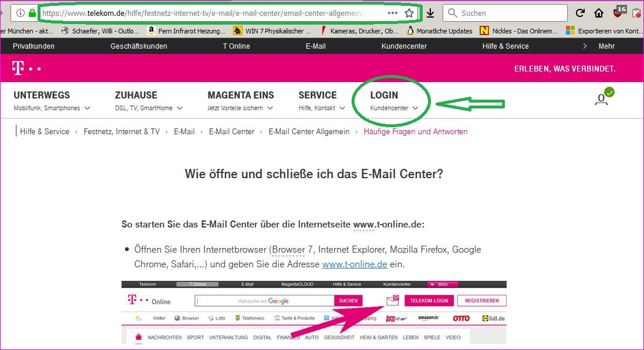
Task: Expand the Mehr menu in top bar
Action: [x=599, y=46]
